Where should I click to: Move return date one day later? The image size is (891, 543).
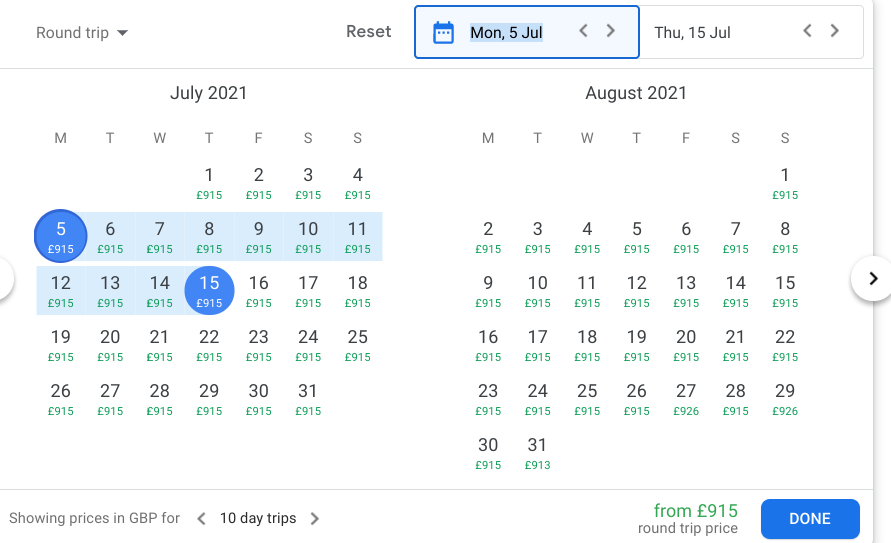click(835, 32)
